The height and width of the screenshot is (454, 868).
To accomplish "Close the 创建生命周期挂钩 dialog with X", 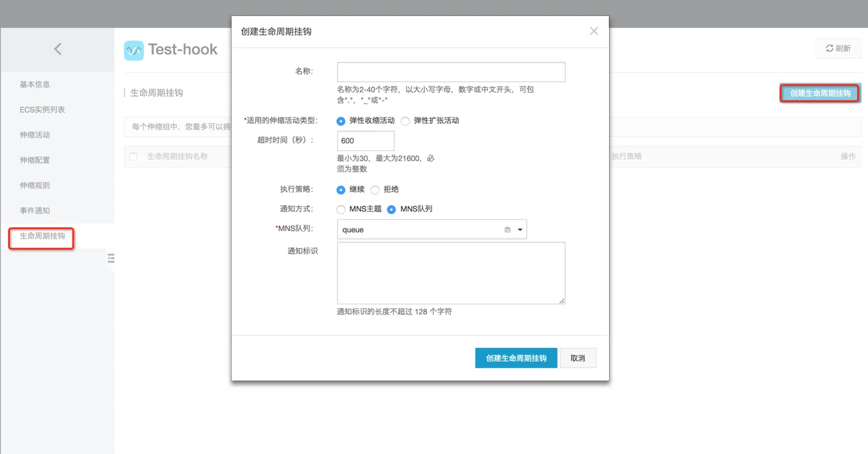I will pos(593,30).
